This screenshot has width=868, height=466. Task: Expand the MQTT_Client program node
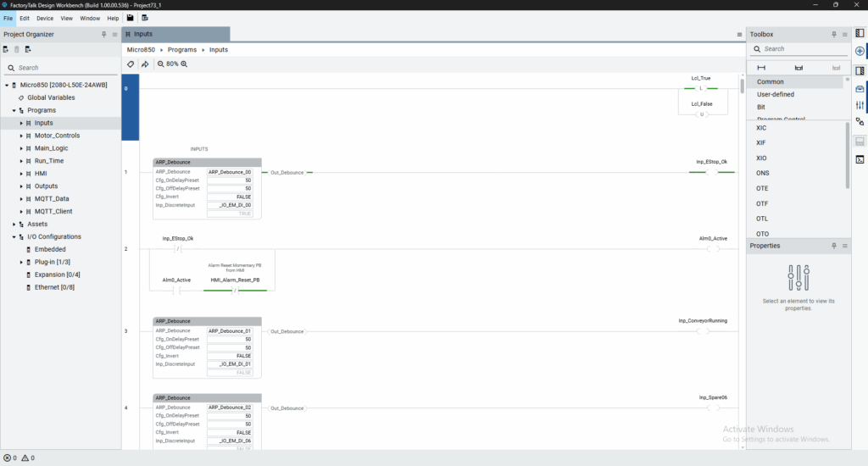(x=21, y=212)
